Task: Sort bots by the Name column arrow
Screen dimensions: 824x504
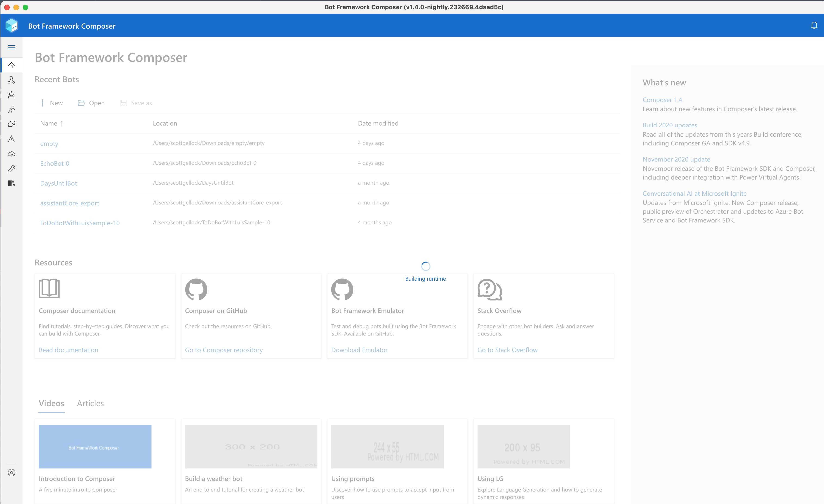Action: tap(62, 123)
